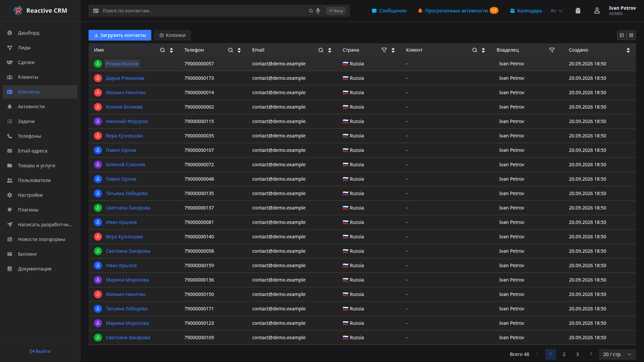Screen dimensions: 644x362
Task: Switch to card grid view
Action: tap(631, 35)
